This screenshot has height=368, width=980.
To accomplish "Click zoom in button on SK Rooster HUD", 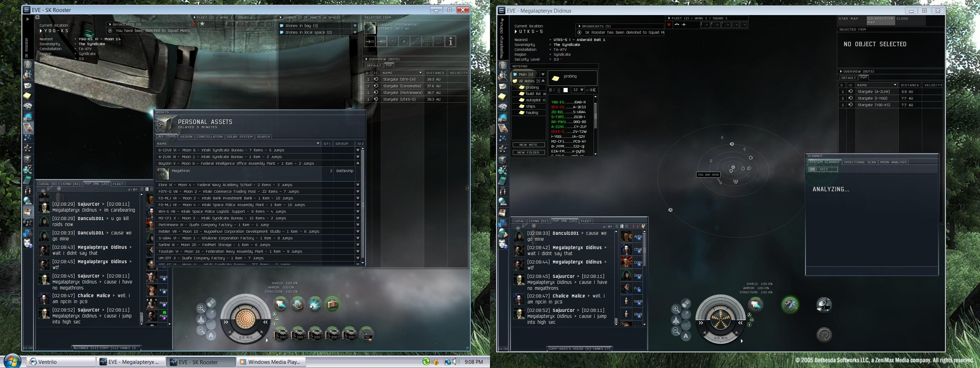I will pos(201,308).
